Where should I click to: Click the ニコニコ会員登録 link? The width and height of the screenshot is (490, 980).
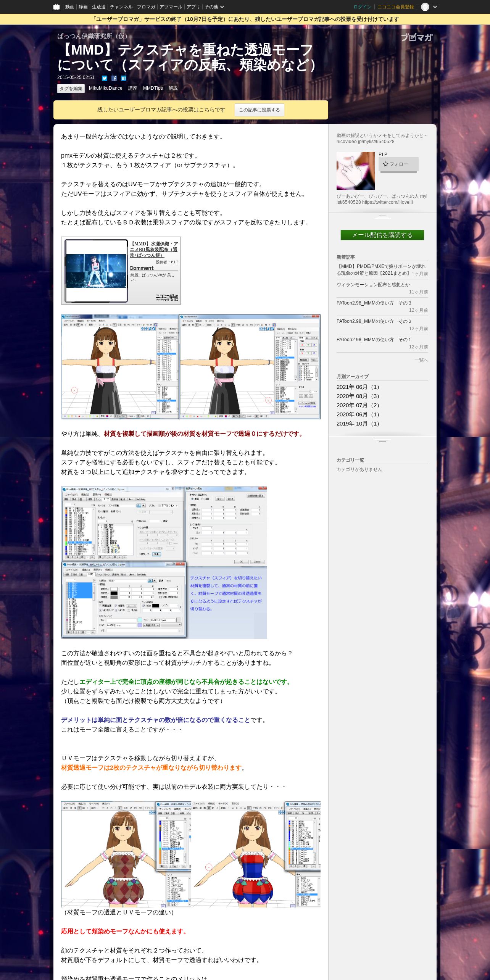point(396,7)
